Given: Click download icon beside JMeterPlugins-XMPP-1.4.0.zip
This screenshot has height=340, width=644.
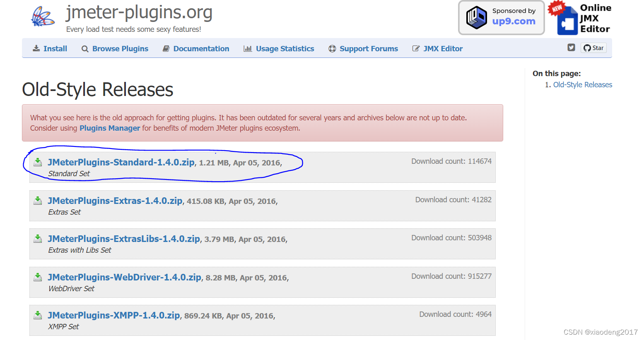Looking at the screenshot, I should [x=38, y=315].
